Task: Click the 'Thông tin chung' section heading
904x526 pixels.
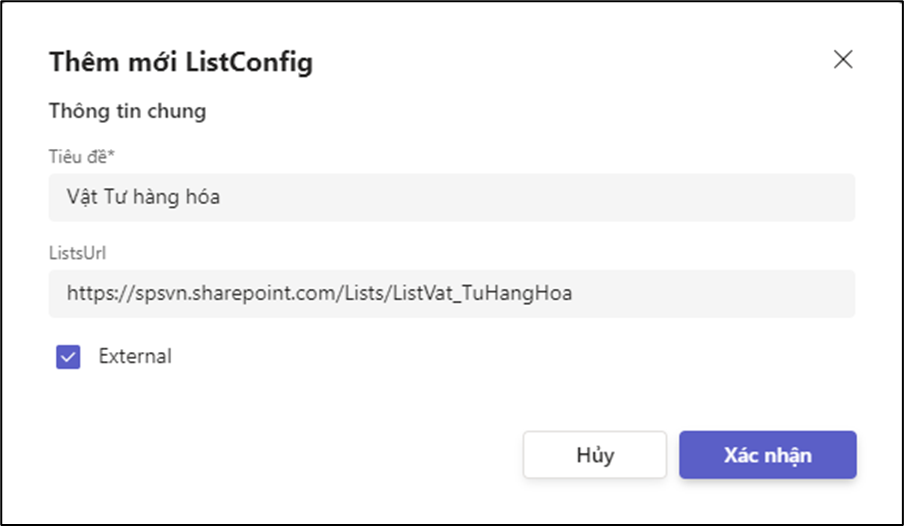Action: coord(127,111)
